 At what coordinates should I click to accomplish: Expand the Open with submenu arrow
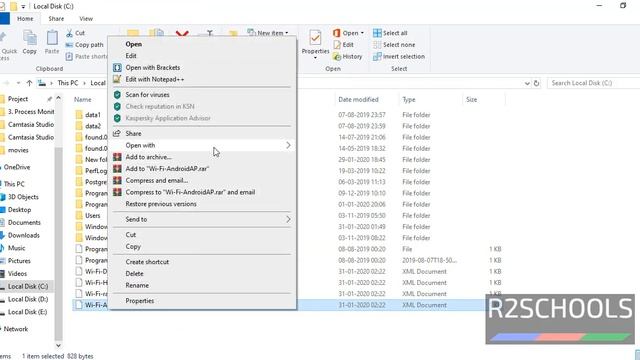point(288,145)
